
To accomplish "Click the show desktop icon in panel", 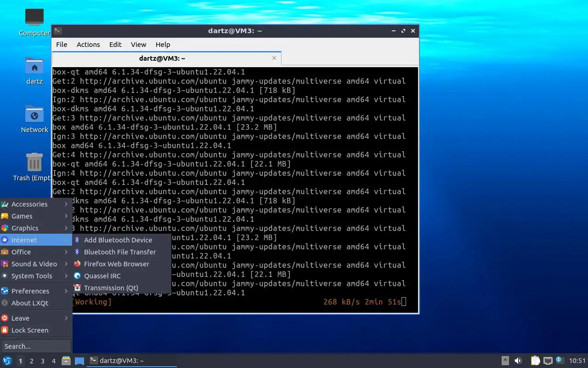I will pyautogui.click(x=79, y=361).
